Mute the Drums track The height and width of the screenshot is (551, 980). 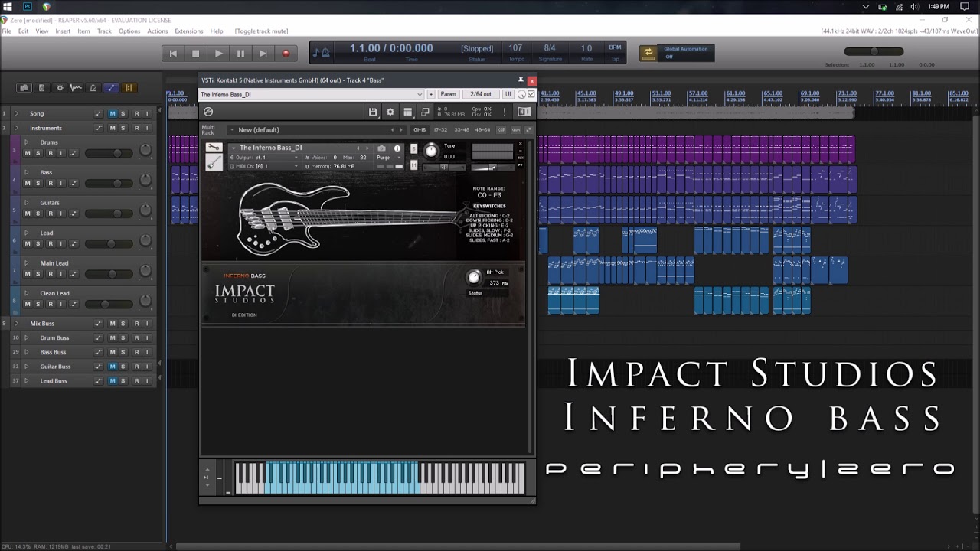pyautogui.click(x=28, y=153)
